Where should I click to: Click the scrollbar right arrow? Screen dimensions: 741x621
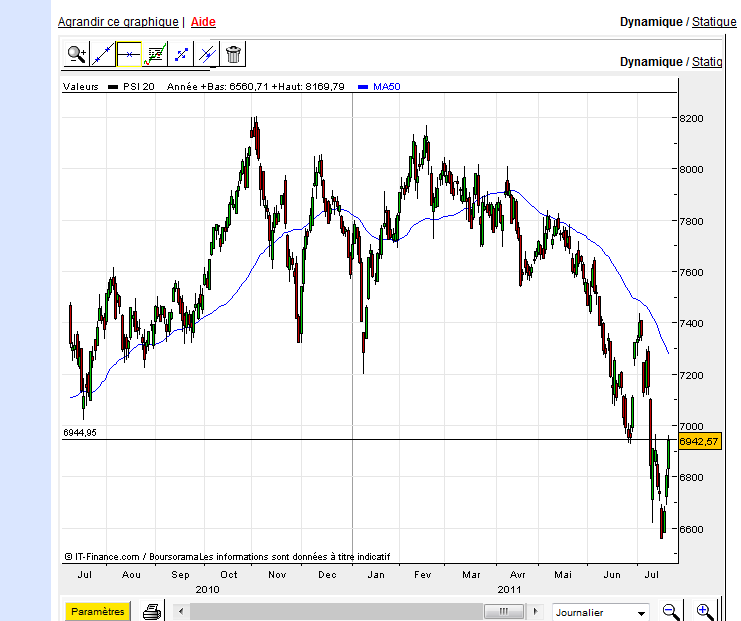[535, 611]
